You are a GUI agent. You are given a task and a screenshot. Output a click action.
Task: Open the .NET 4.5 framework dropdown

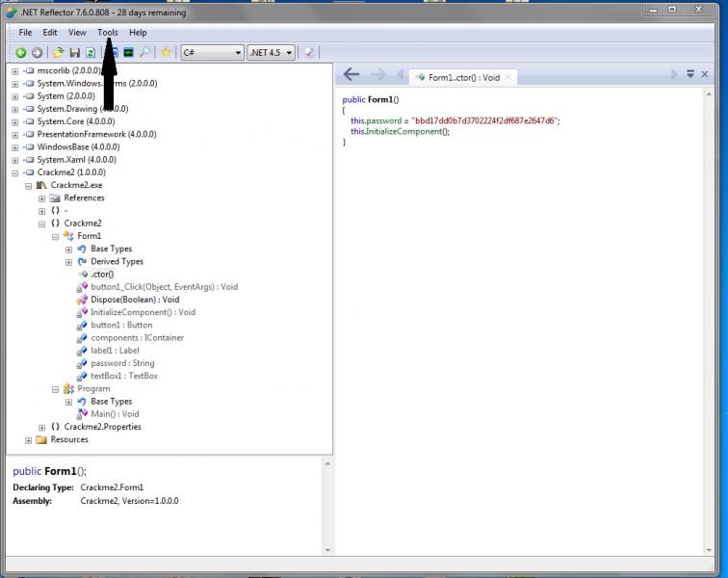click(272, 53)
